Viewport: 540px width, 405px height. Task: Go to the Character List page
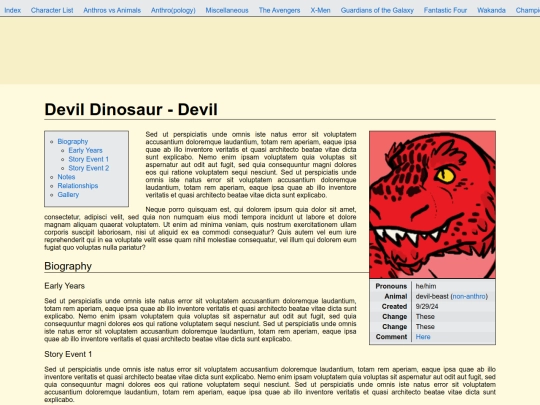(x=52, y=10)
